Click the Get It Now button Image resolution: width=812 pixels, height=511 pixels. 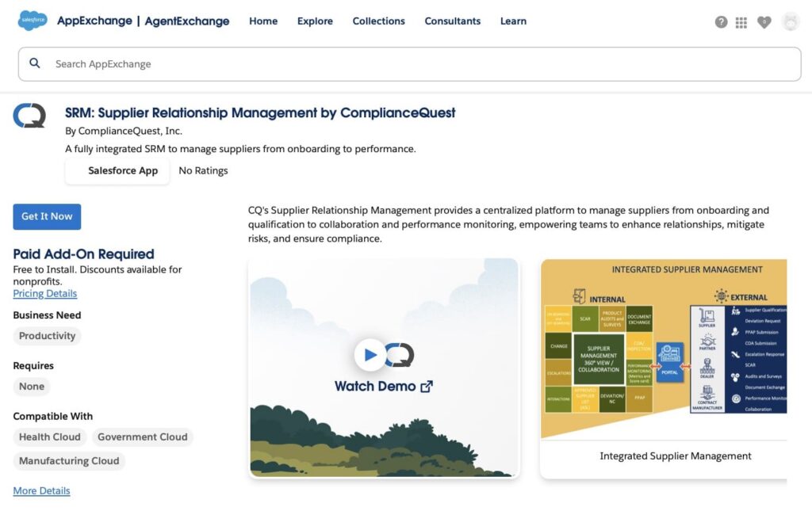47,215
